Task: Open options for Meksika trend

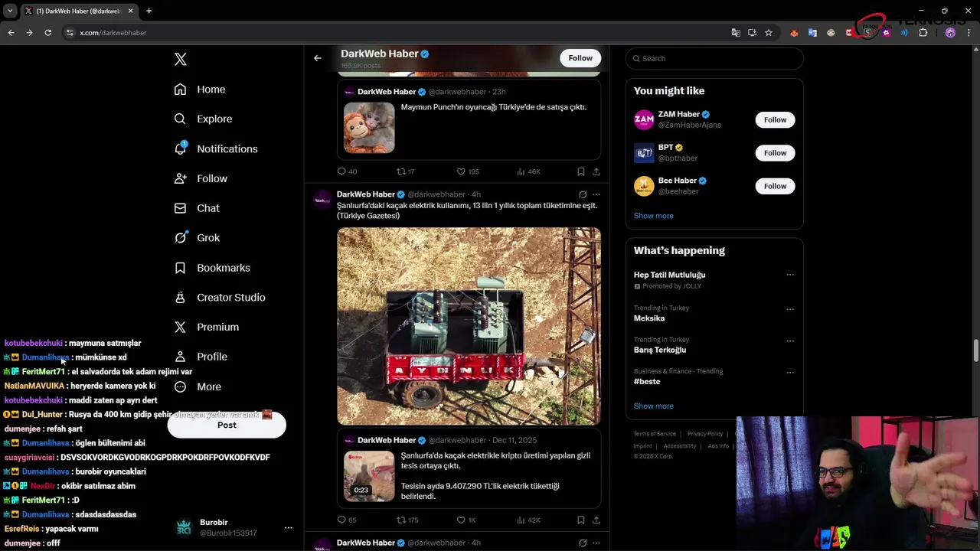Action: click(x=790, y=309)
